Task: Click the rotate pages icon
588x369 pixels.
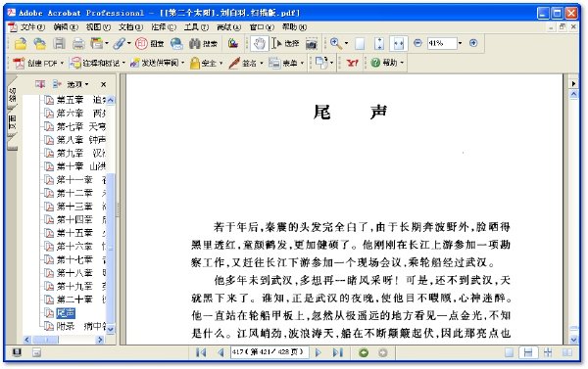Action: [x=321, y=63]
